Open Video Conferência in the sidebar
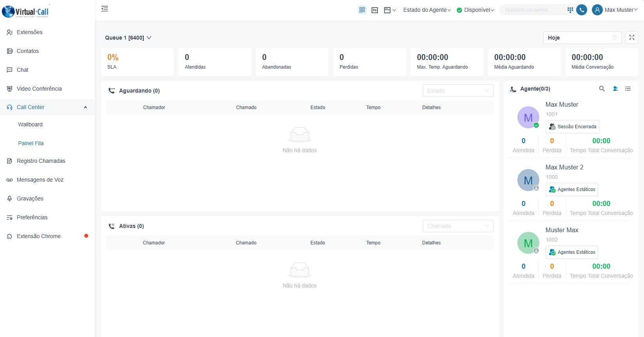 (47, 89)
